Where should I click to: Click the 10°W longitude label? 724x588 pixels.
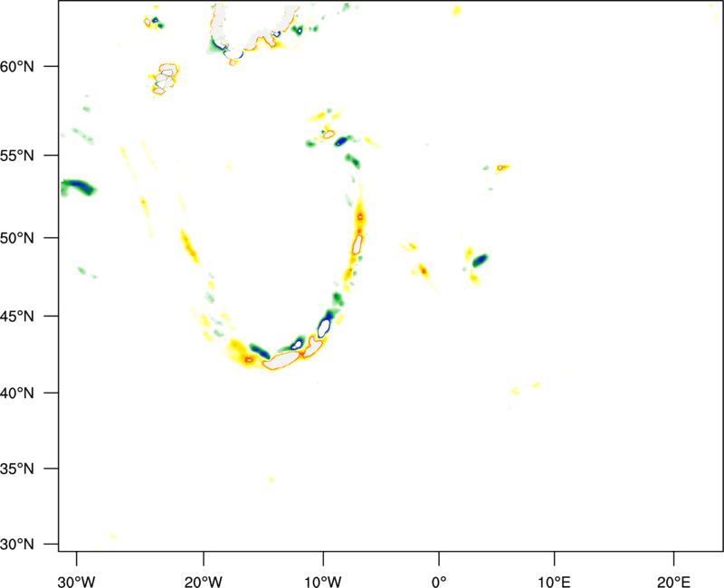pos(323,582)
